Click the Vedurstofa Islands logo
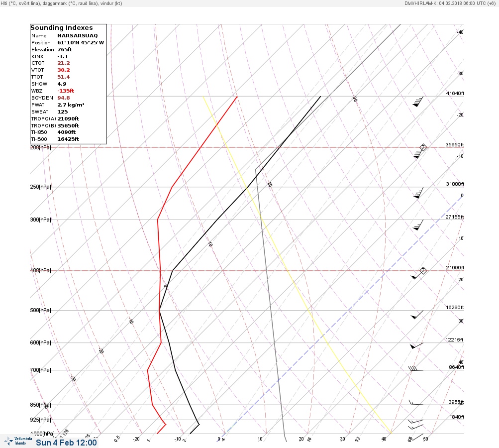The image size is (499, 448). click(x=18, y=441)
